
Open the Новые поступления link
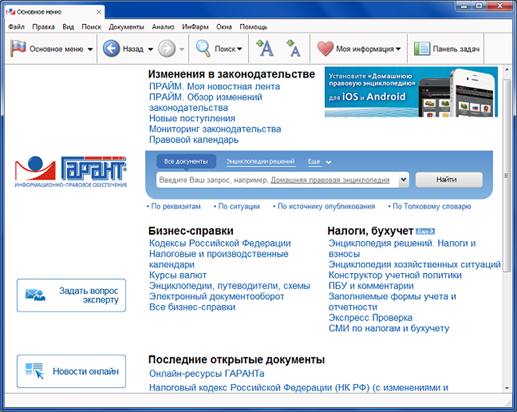pos(192,118)
